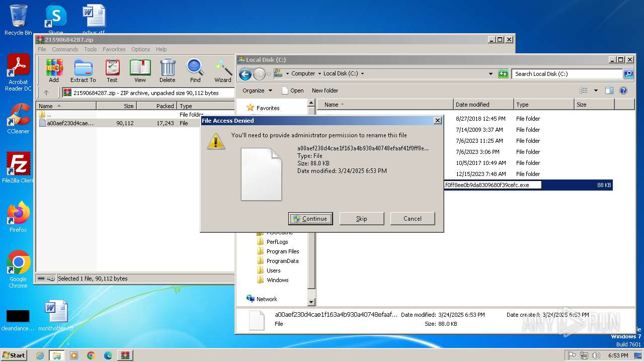Open Explorer help icon
Image resolution: width=644 pixels, height=362 pixels.
[623, 90]
